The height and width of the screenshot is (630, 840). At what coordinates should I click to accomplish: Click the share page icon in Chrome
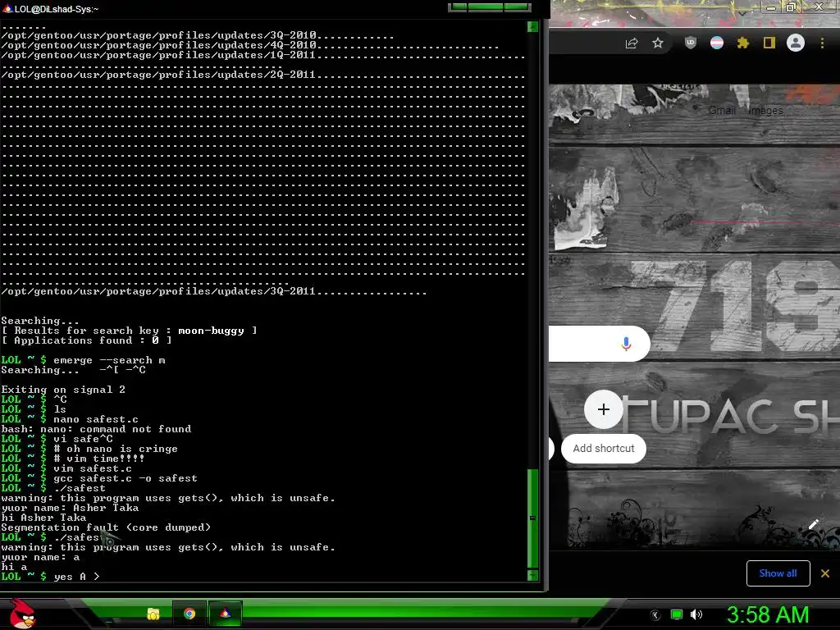click(632, 43)
